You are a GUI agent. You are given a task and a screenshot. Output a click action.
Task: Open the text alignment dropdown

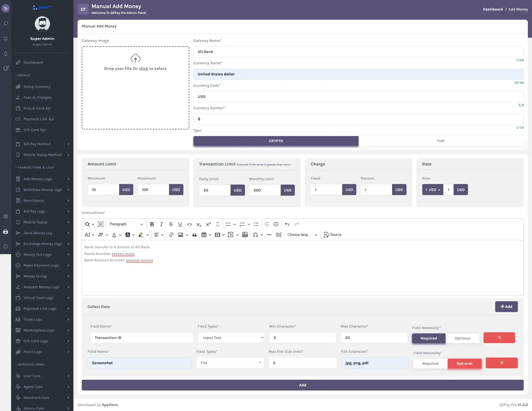(159, 235)
